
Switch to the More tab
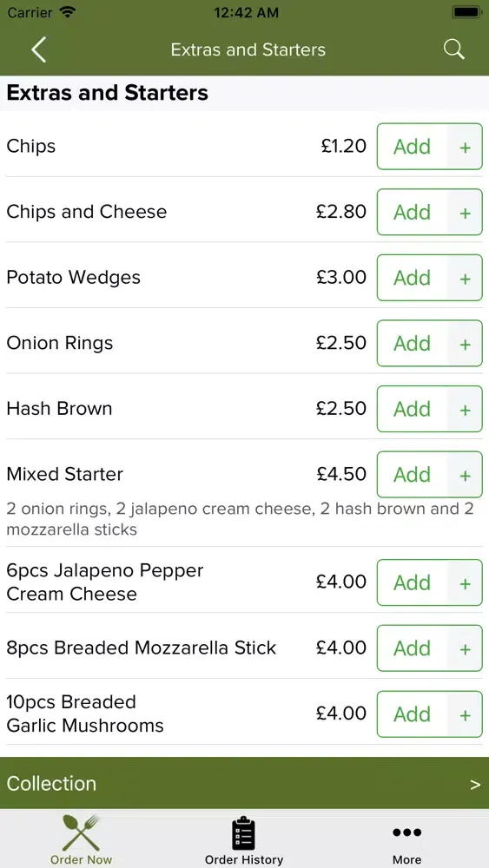407,838
